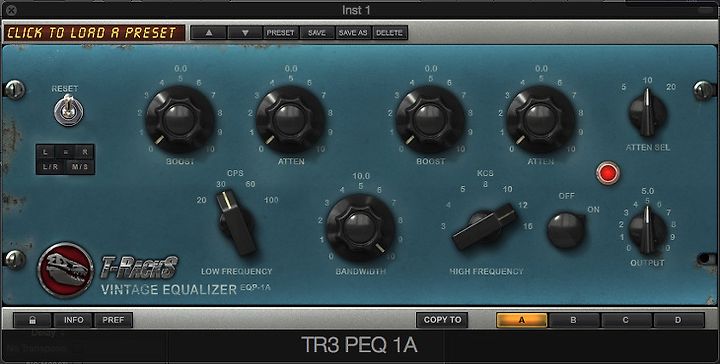720x364 pixels.
Task: Select setting slot C
Action: (x=625, y=320)
